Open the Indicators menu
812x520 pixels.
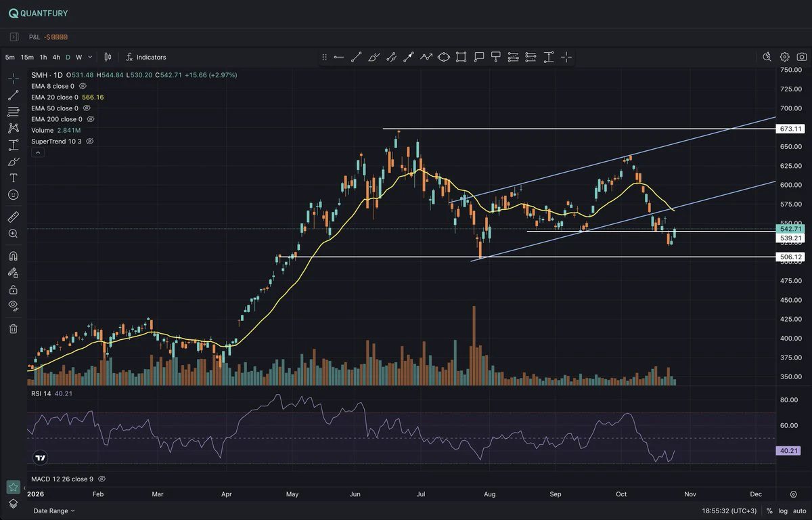(145, 58)
